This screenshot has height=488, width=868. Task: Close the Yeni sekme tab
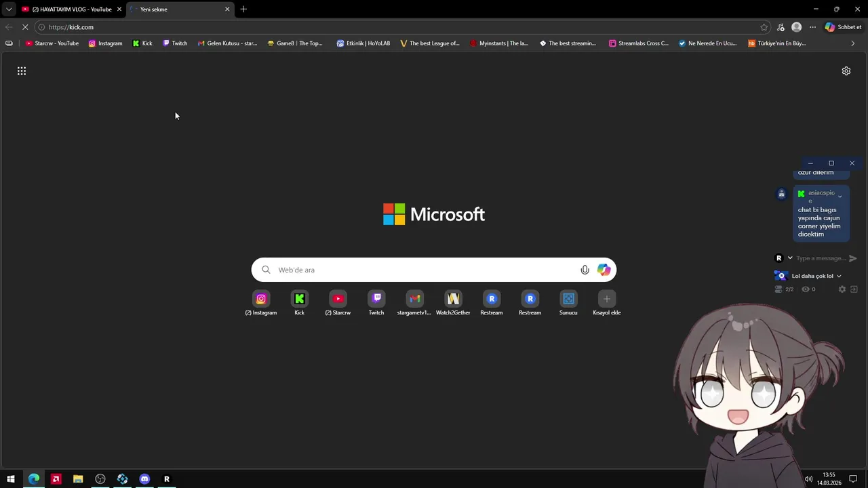point(227,9)
